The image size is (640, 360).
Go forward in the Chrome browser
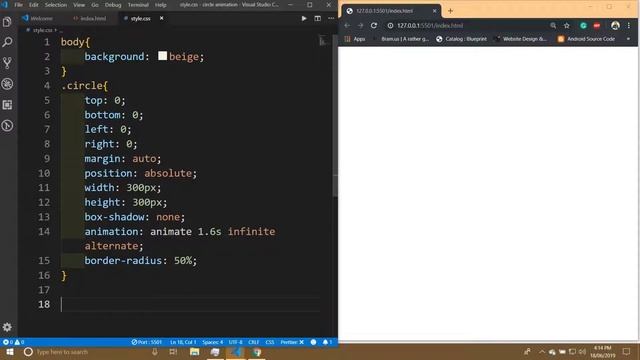tap(360, 25)
